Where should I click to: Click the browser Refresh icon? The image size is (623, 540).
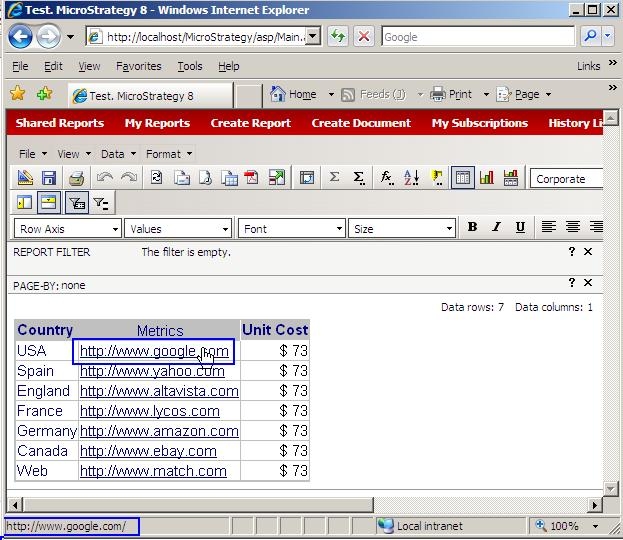[x=338, y=37]
